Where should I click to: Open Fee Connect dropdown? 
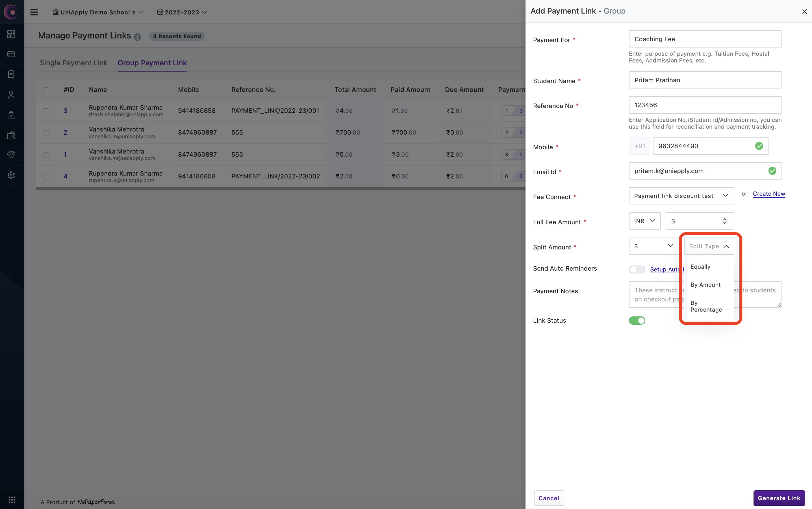(x=681, y=196)
